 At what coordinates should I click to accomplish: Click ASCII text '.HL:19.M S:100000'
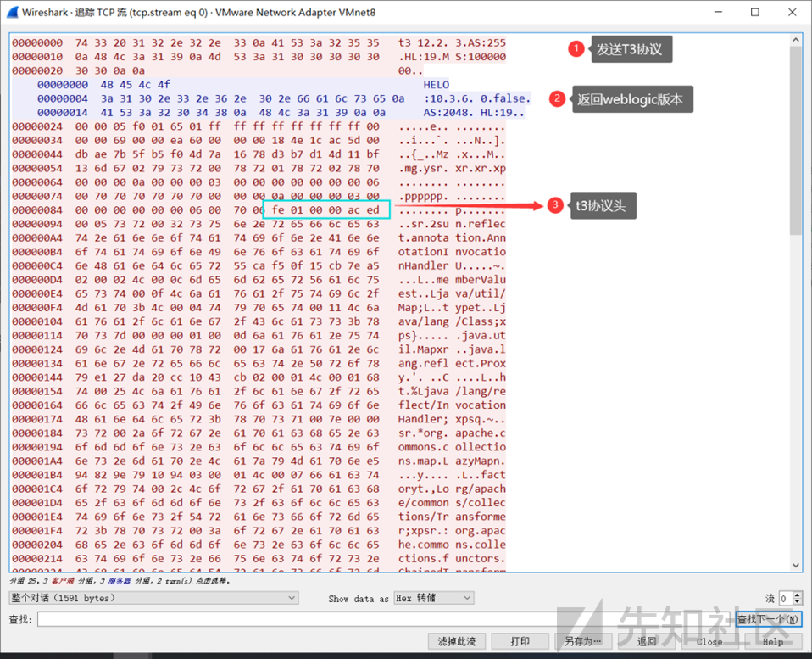(452, 57)
